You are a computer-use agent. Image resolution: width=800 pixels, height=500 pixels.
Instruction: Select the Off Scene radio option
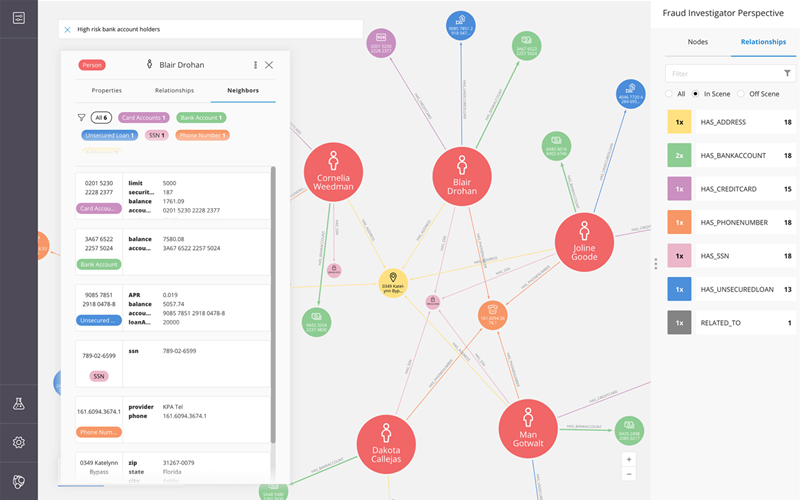pyautogui.click(x=741, y=94)
